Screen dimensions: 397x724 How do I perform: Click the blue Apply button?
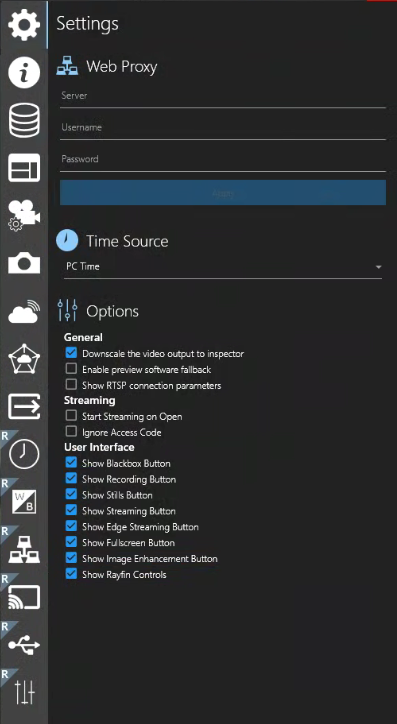pyautogui.click(x=223, y=193)
